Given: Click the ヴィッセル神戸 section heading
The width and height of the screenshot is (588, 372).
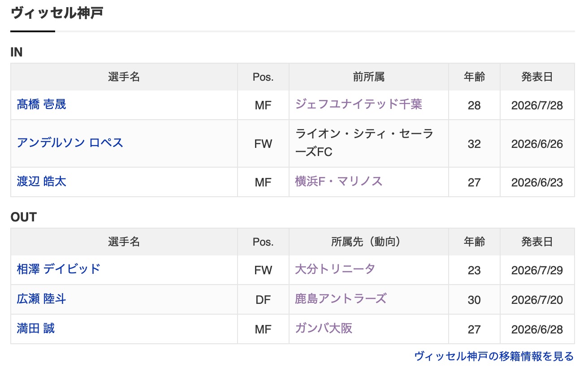Looking at the screenshot, I should pyautogui.click(x=57, y=13).
